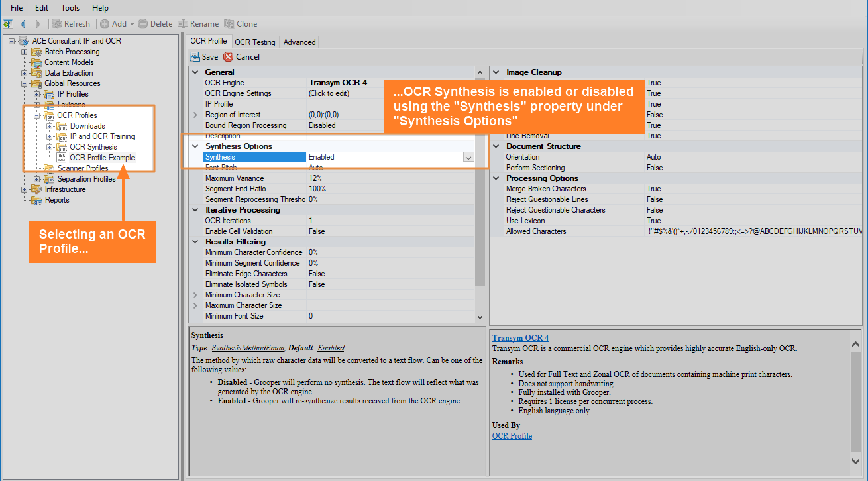Click the left property grid scrollbar
The width and height of the screenshot is (868, 481).
click(x=480, y=195)
